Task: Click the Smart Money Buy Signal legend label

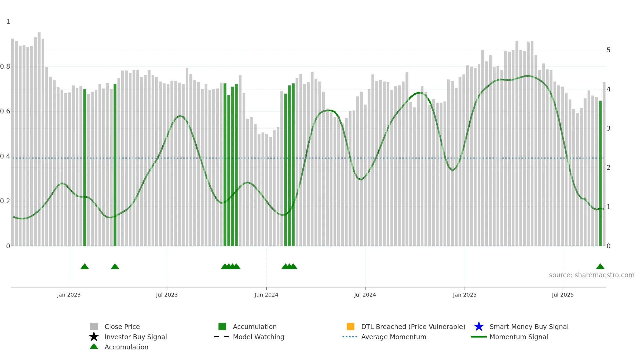Action: coord(529,327)
